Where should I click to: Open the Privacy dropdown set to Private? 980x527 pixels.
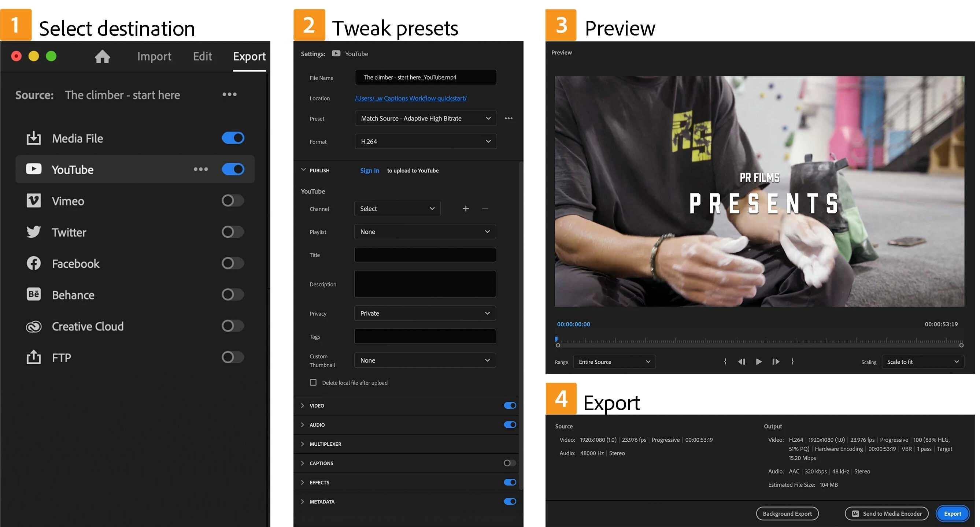[x=425, y=313]
